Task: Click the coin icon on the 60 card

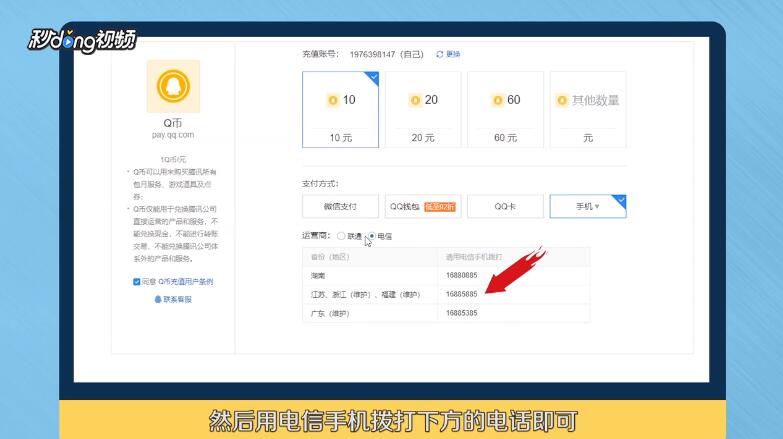Action: 497,100
